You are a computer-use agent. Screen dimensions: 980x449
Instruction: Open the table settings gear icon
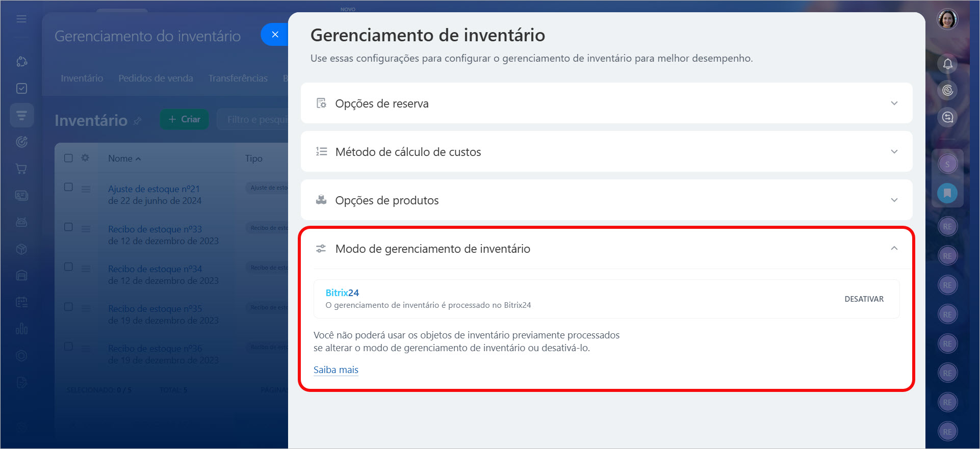[x=85, y=158]
